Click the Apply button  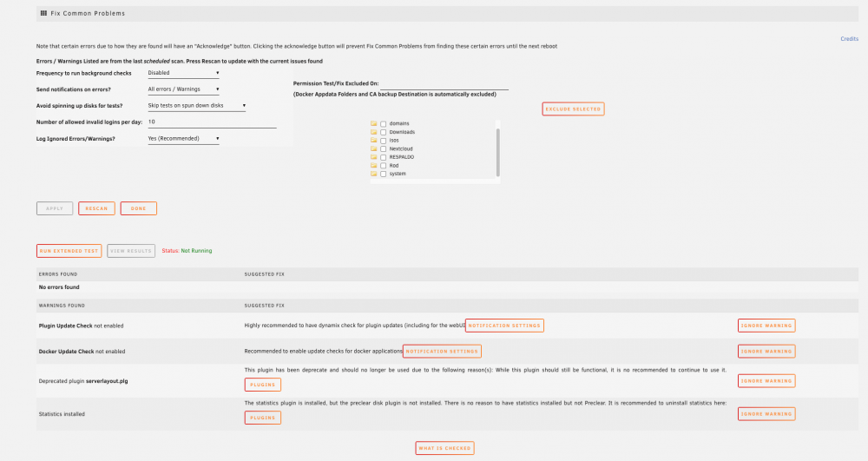pos(55,208)
